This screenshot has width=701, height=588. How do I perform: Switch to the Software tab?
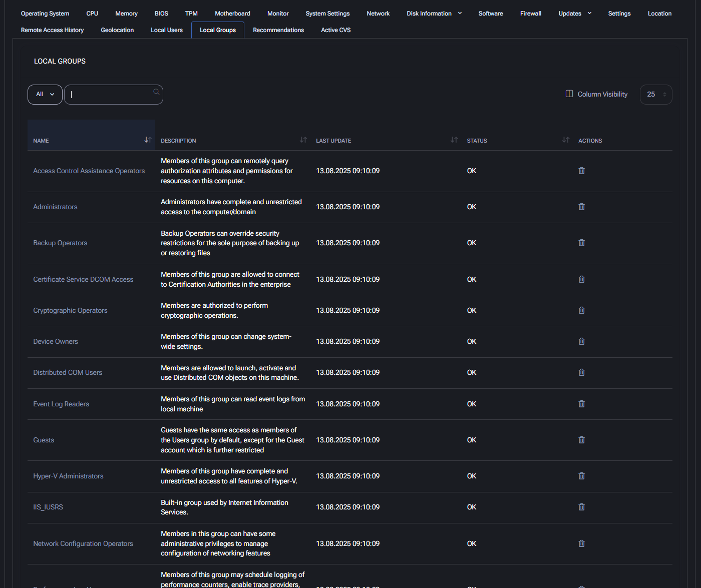point(491,14)
